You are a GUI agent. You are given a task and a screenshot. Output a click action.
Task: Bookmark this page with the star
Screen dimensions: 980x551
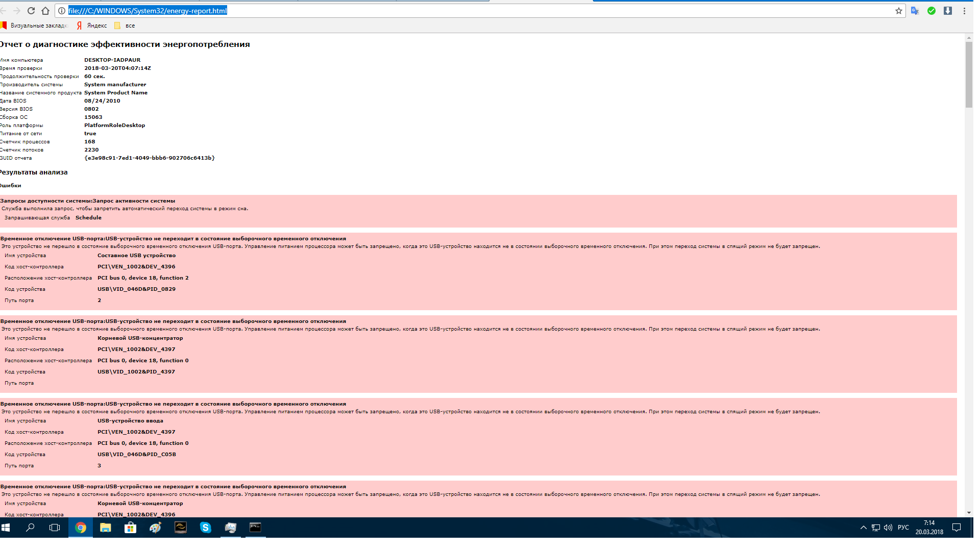899,11
